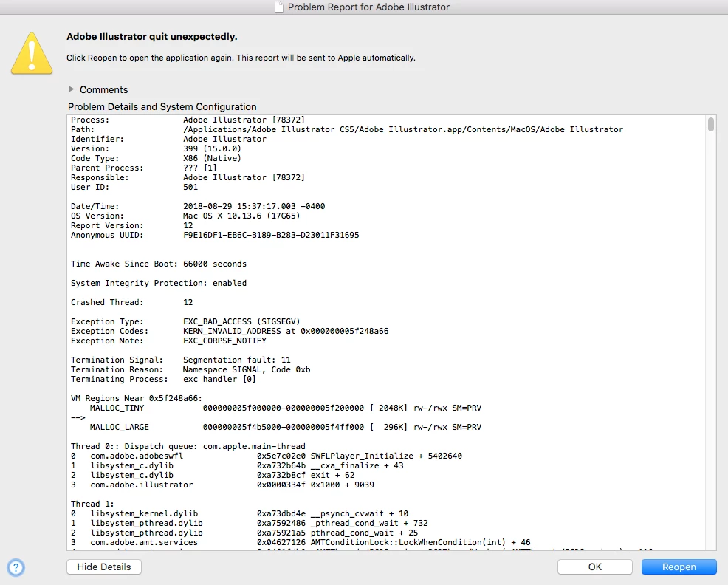
Task: Click the 'Comments' label
Action: pyautogui.click(x=103, y=89)
